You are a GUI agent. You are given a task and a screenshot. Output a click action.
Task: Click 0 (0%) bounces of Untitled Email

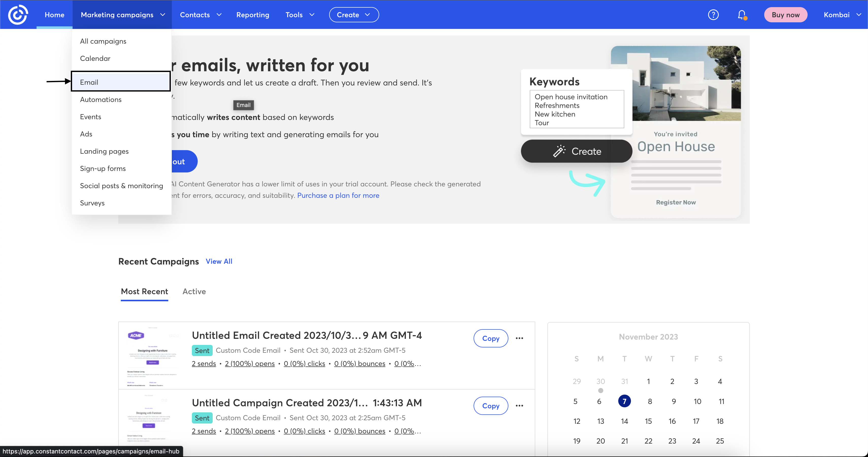pyautogui.click(x=360, y=364)
